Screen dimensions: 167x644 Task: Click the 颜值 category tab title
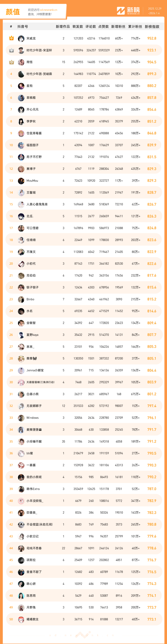pyautogui.click(x=13, y=12)
